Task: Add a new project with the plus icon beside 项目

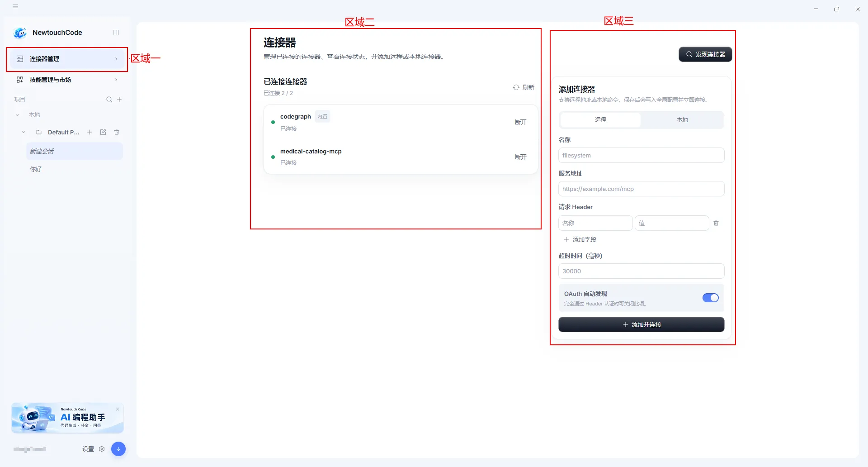Action: click(119, 100)
